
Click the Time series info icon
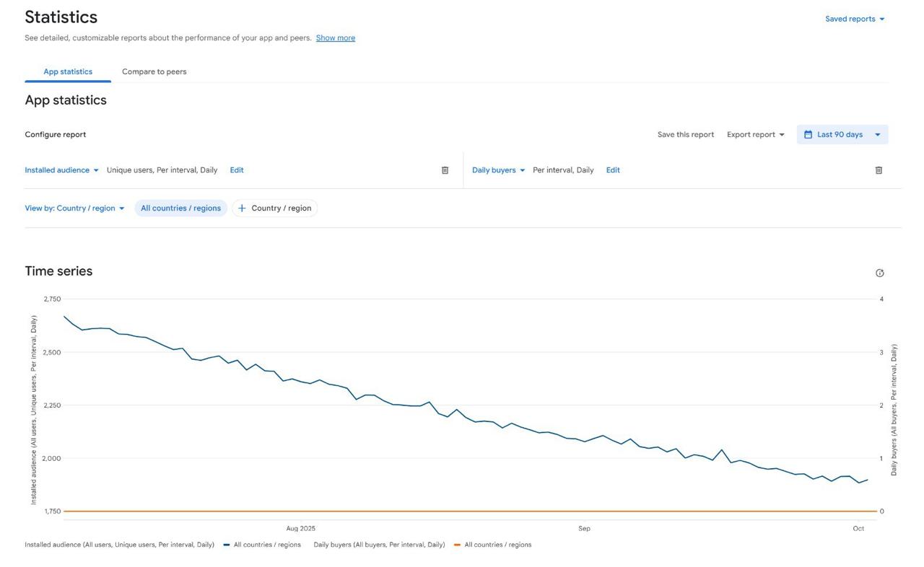(x=879, y=273)
